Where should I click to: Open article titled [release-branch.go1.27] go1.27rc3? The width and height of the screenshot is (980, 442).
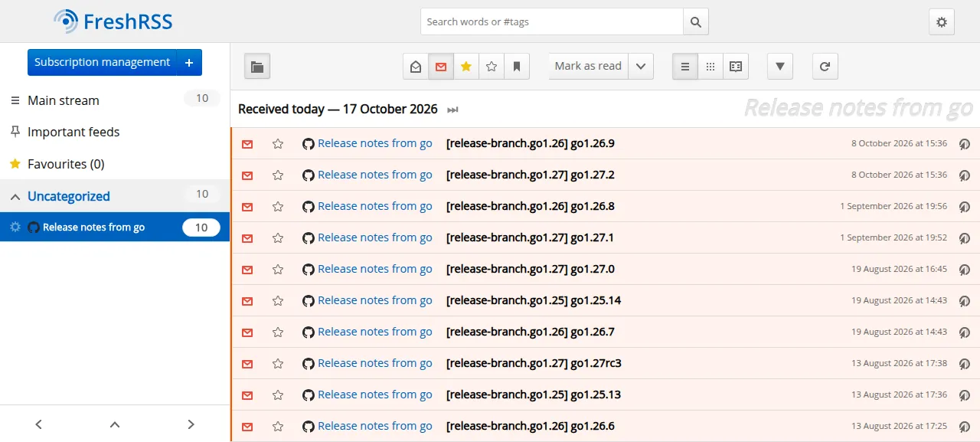(534, 363)
